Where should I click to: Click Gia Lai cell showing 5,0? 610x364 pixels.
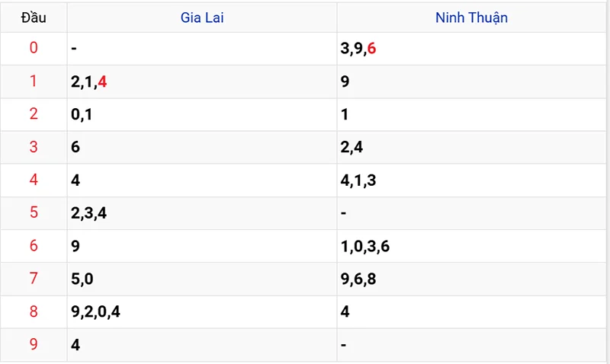click(x=82, y=279)
